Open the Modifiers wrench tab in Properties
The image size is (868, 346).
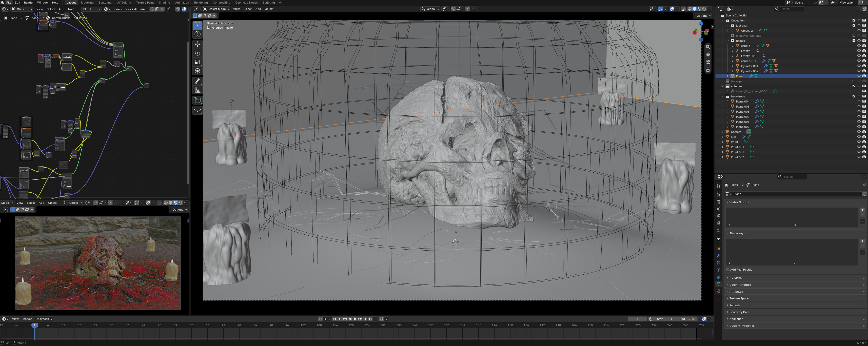point(718,256)
